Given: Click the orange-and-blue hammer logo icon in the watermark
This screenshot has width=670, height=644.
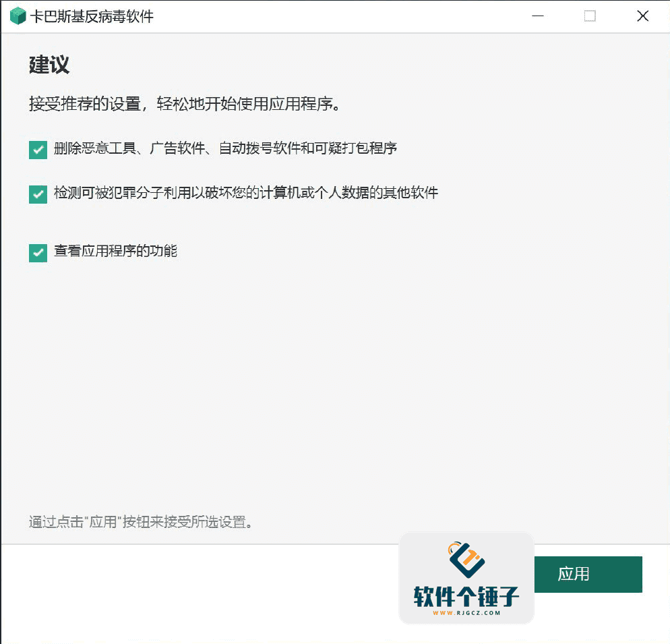Looking at the screenshot, I should (467, 560).
